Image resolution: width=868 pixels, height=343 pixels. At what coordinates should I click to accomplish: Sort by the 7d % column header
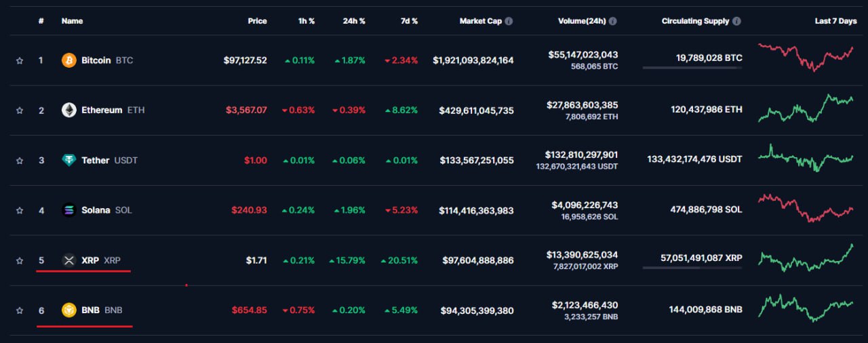tap(409, 21)
